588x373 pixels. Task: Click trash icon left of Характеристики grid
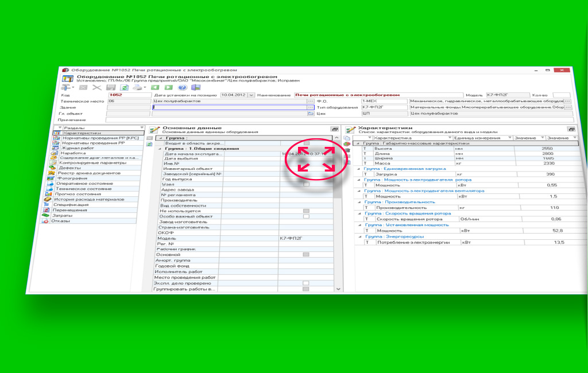click(x=347, y=150)
